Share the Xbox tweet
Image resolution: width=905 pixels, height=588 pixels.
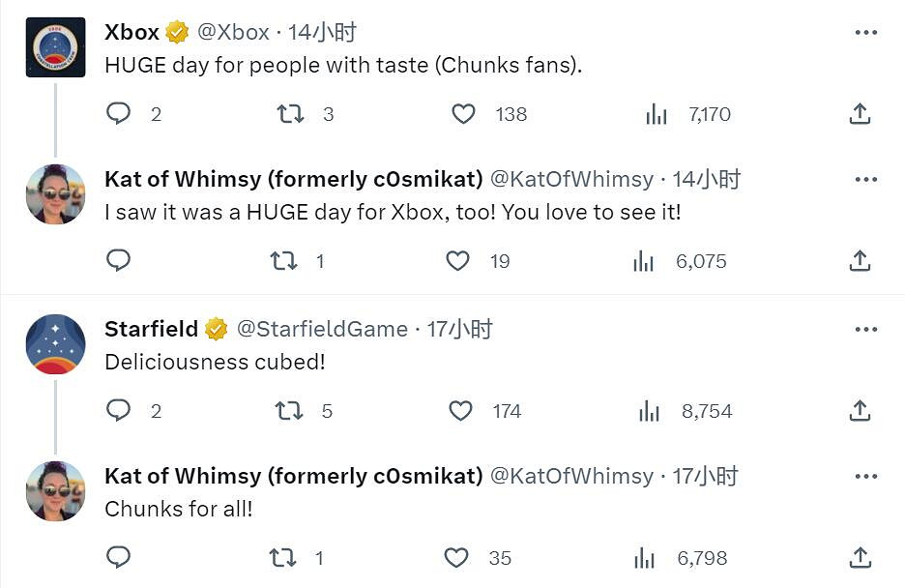(860, 114)
